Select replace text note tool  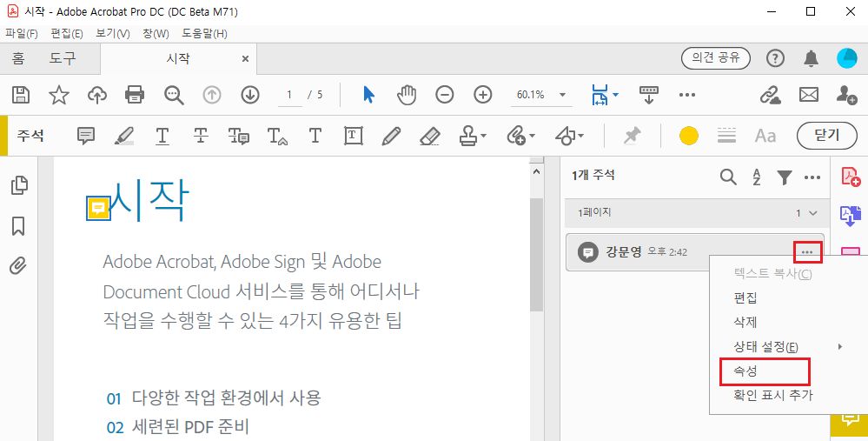[x=239, y=136]
